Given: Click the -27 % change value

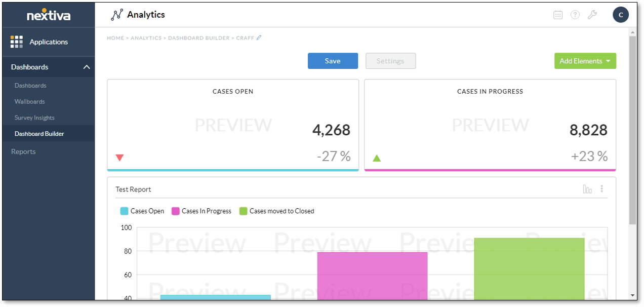Looking at the screenshot, I should pos(334,157).
